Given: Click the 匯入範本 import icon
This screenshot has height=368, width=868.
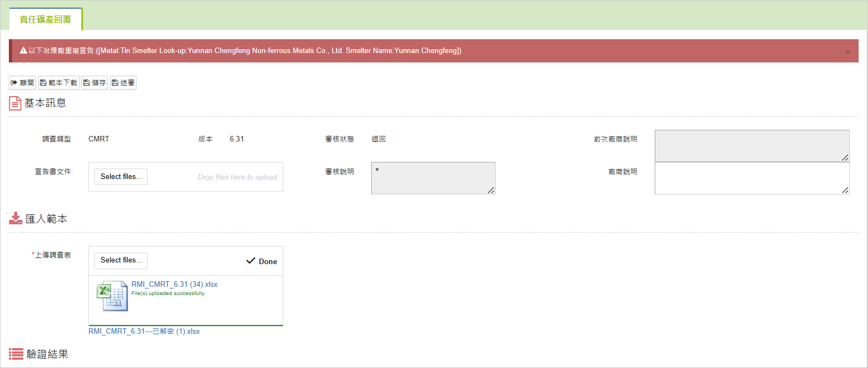Looking at the screenshot, I should coord(15,219).
